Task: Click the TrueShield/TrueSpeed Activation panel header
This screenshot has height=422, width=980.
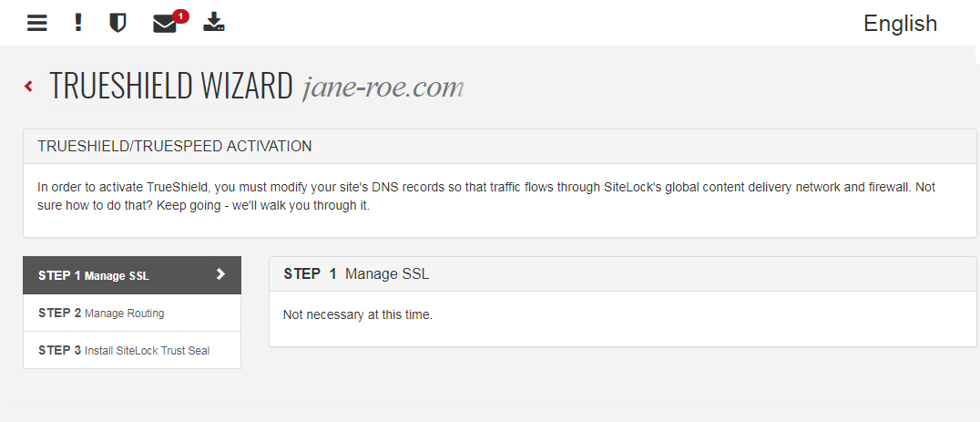Action: pos(499,147)
